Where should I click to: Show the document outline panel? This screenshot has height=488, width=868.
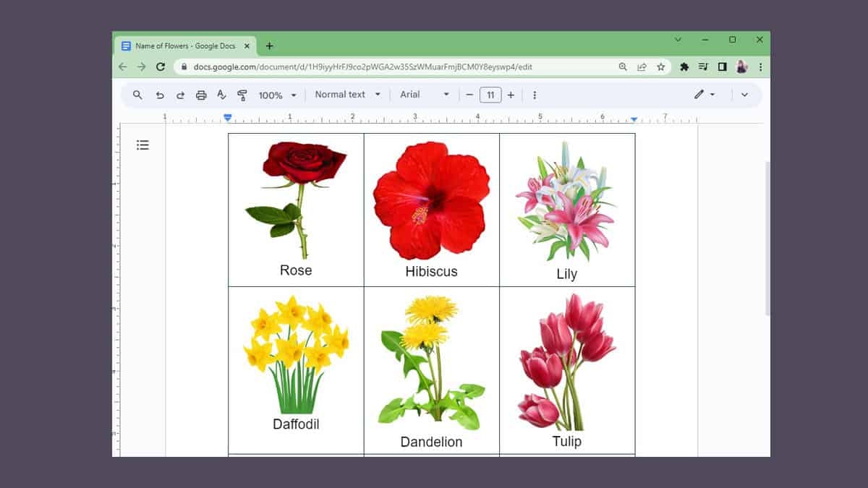pos(142,145)
